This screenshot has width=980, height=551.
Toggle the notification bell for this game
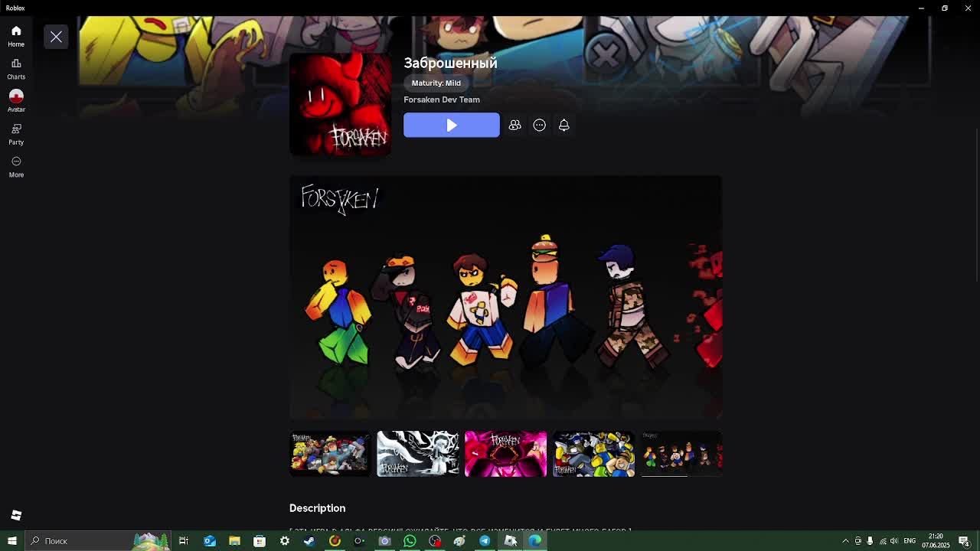[x=563, y=126]
